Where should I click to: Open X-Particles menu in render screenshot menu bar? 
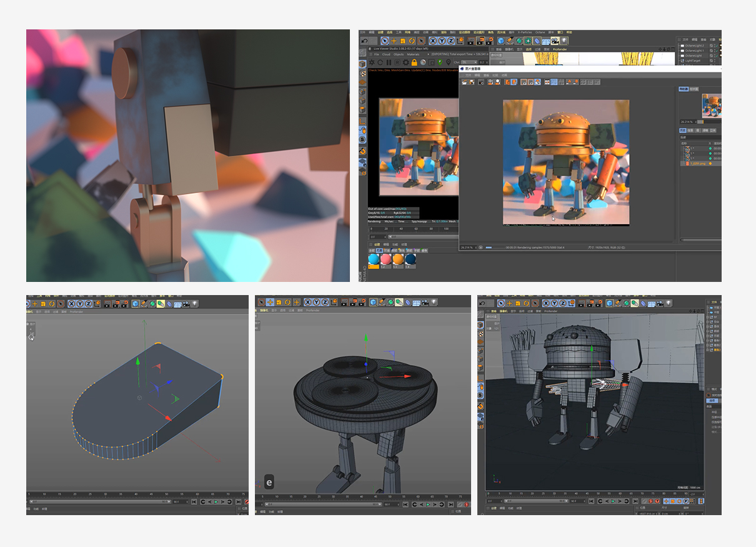525,33
